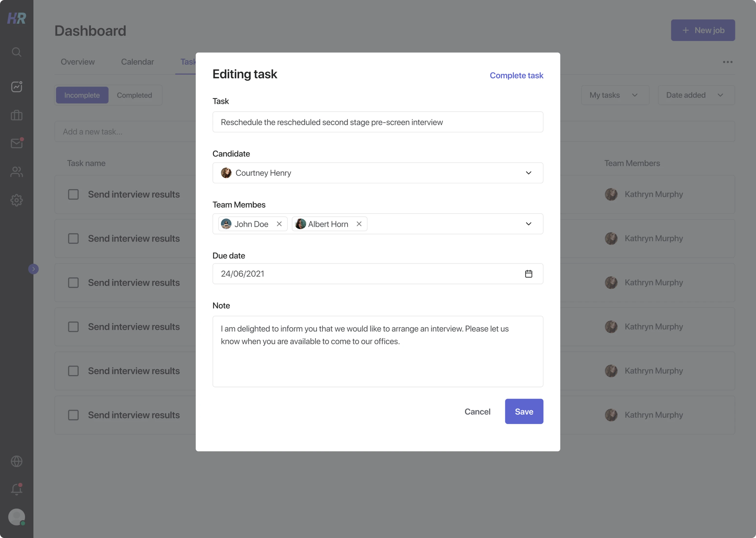Click into the Note text area

pos(377,351)
